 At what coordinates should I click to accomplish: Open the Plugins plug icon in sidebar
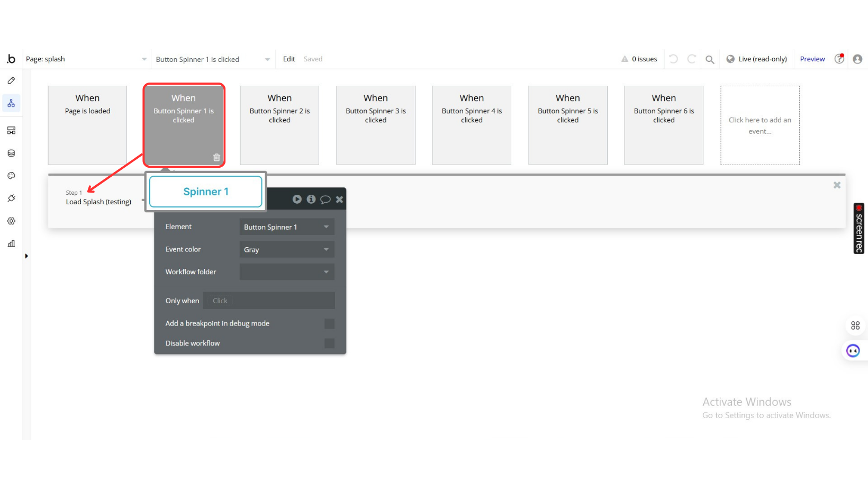coord(11,198)
